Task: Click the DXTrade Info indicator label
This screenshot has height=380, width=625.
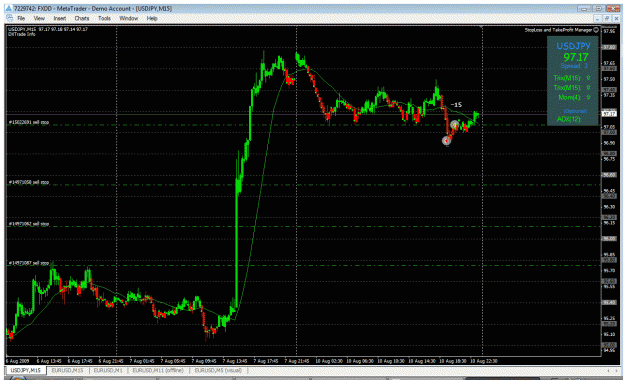Action: click(22, 34)
